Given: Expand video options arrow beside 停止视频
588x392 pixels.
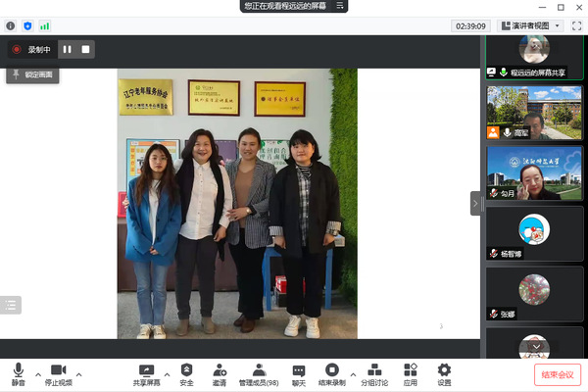Looking at the screenshot, I should [79, 374].
